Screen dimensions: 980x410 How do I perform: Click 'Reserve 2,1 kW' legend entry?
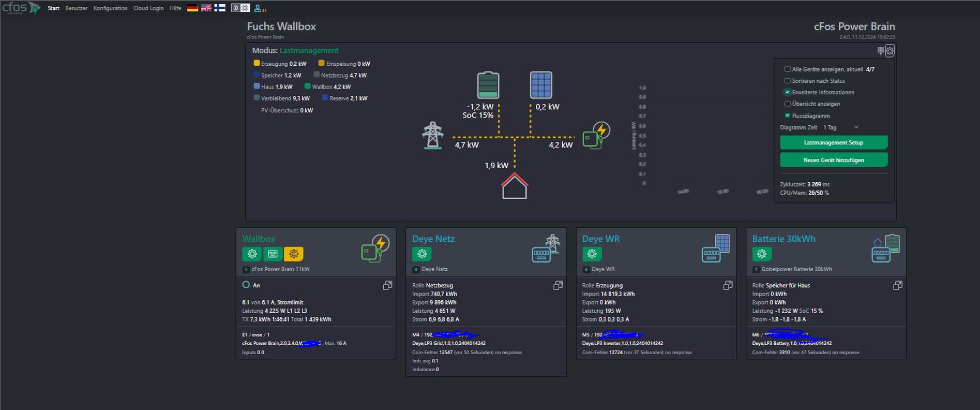[345, 98]
